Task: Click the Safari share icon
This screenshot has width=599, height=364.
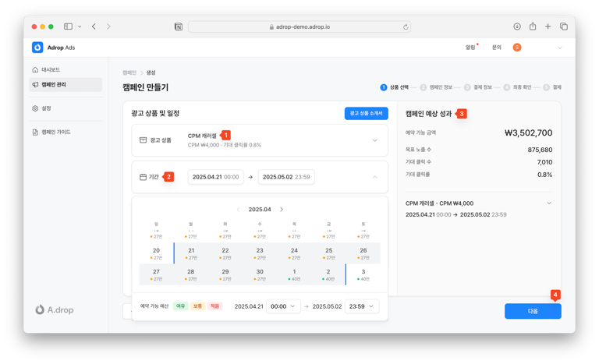Action: tap(533, 27)
